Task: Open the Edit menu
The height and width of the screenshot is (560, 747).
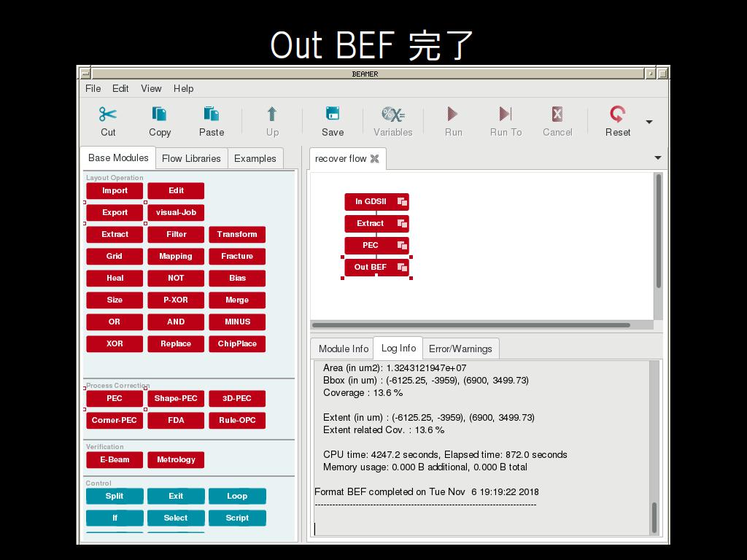Action: click(x=120, y=88)
